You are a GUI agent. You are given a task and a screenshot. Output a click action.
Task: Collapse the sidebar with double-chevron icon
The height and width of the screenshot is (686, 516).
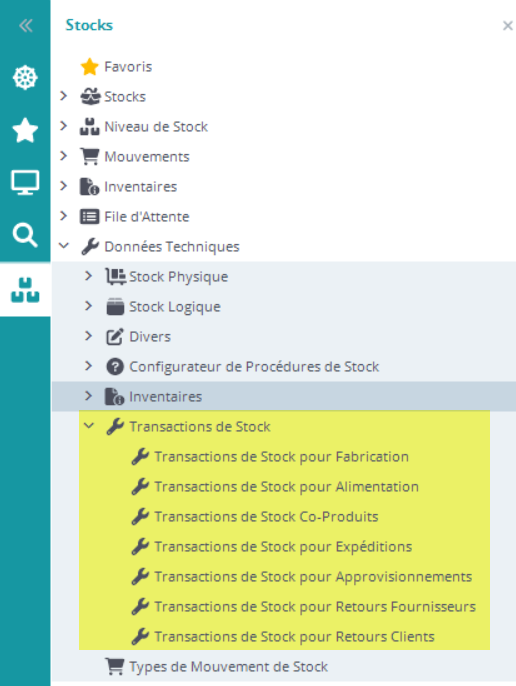pyautogui.click(x=25, y=26)
